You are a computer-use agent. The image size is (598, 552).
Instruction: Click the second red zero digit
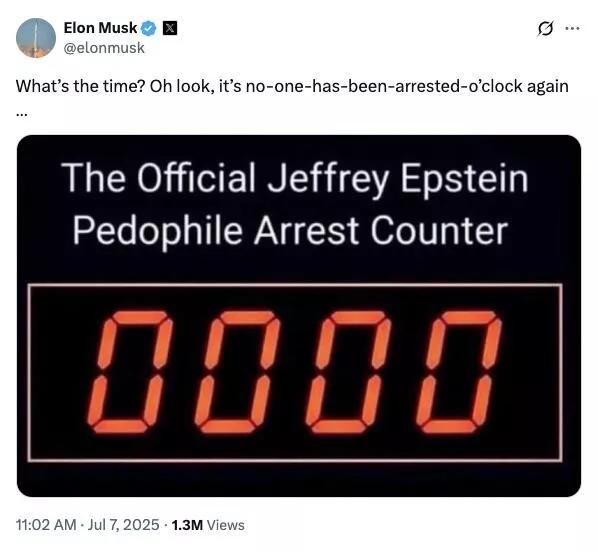click(237, 372)
